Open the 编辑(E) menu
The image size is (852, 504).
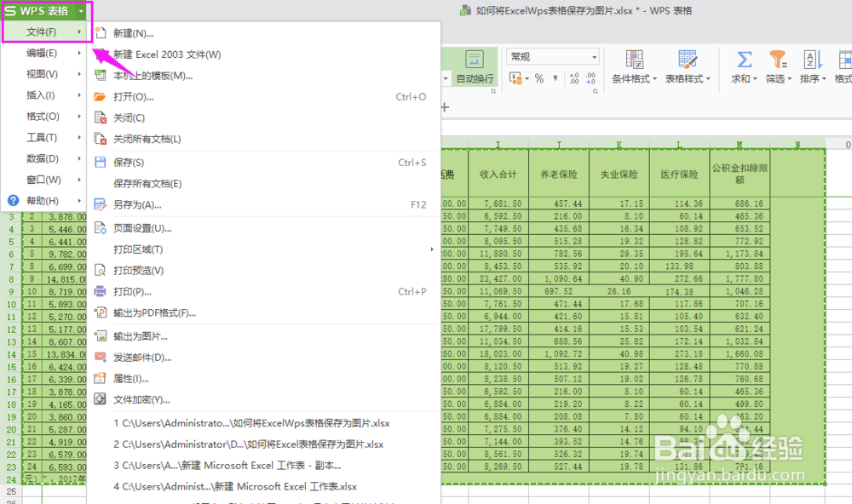(x=44, y=53)
